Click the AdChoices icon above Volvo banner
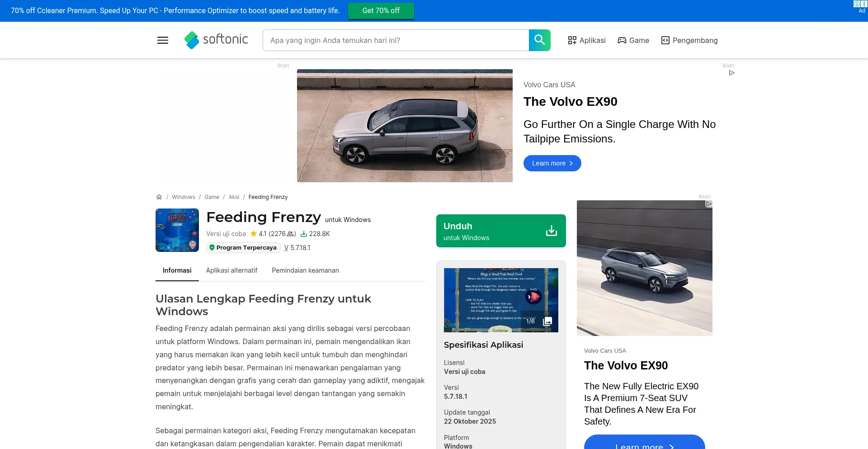 [732, 73]
